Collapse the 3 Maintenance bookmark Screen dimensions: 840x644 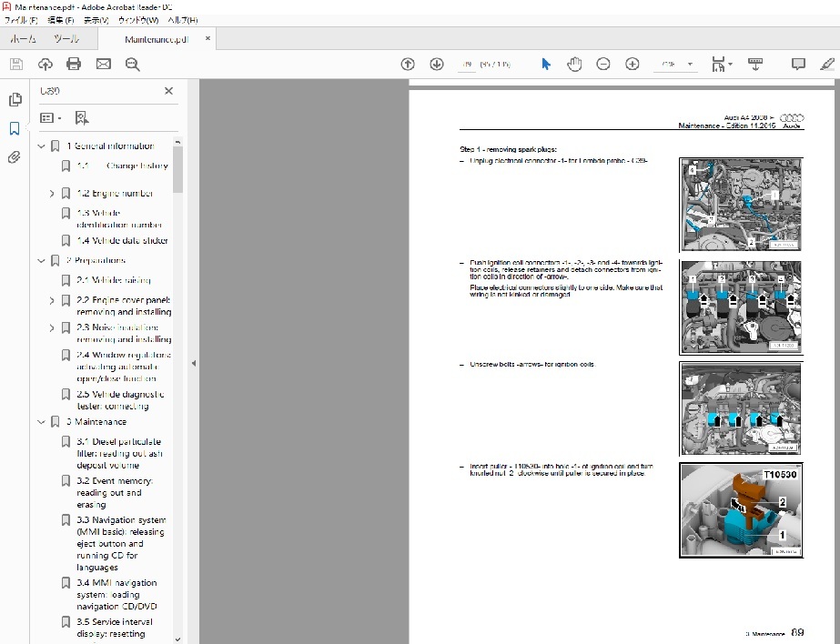pos(41,422)
